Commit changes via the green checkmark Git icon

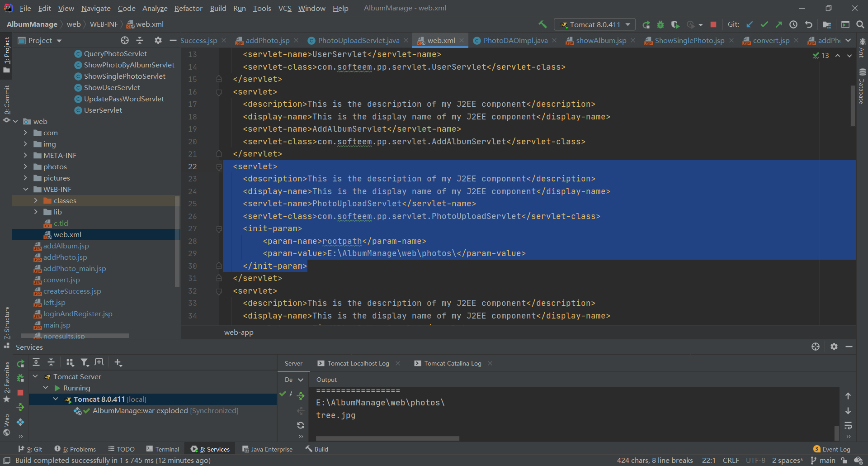pyautogui.click(x=764, y=24)
